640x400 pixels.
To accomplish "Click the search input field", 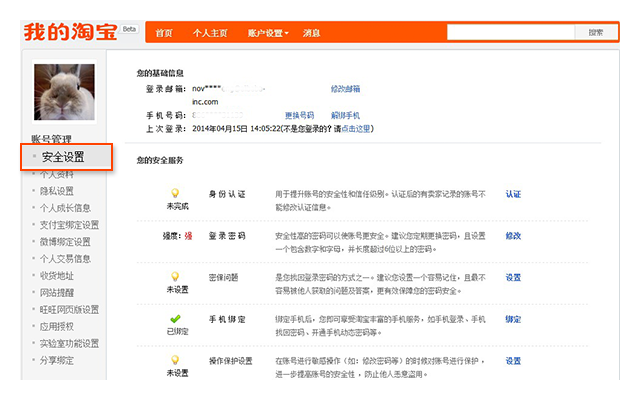I will tap(509, 33).
